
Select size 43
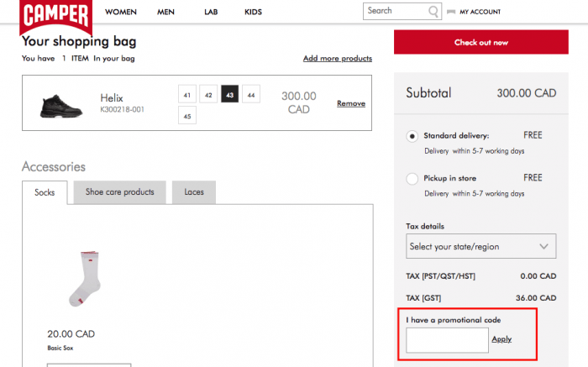230,94
